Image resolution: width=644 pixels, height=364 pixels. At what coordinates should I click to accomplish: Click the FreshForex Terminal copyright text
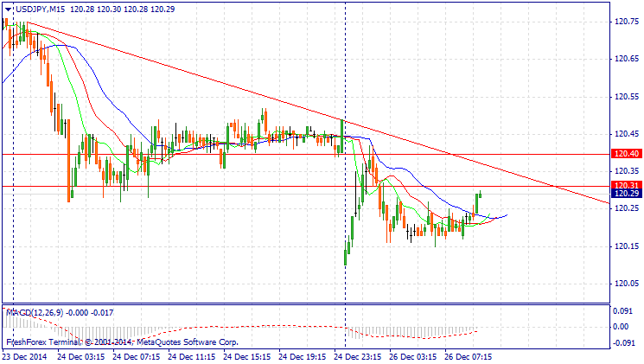click(x=123, y=342)
